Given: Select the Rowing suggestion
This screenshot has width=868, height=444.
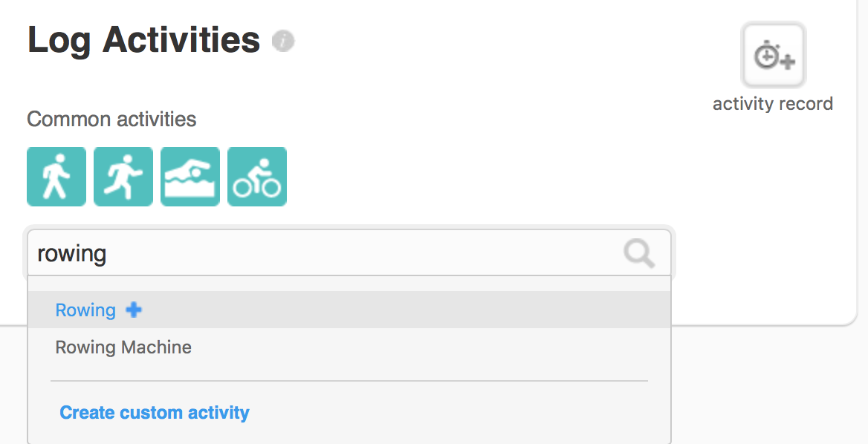Looking at the screenshot, I should (85, 310).
